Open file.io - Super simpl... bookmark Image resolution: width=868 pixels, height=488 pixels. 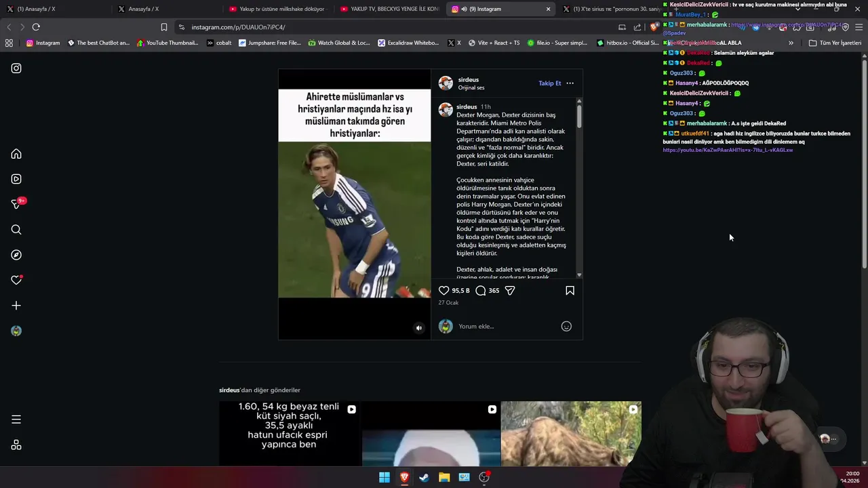point(557,43)
